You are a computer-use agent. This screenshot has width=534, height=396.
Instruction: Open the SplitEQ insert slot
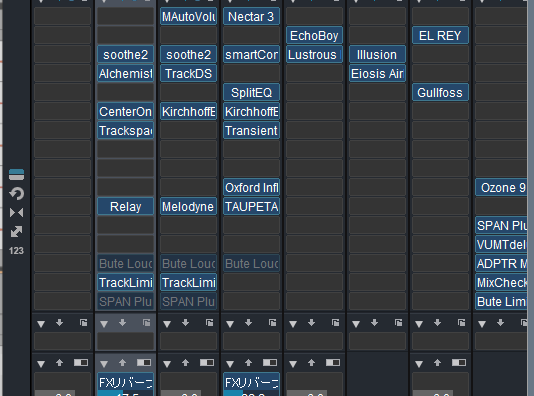point(251,93)
